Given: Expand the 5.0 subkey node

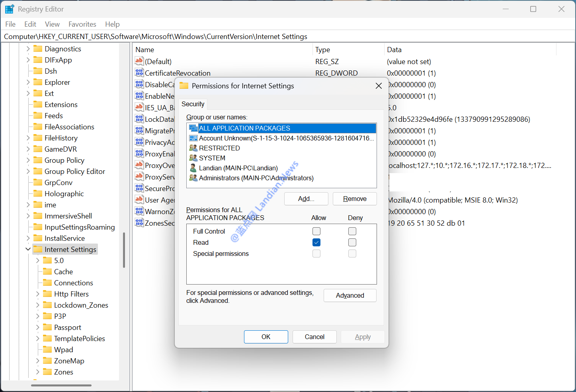Looking at the screenshot, I should [x=37, y=260].
